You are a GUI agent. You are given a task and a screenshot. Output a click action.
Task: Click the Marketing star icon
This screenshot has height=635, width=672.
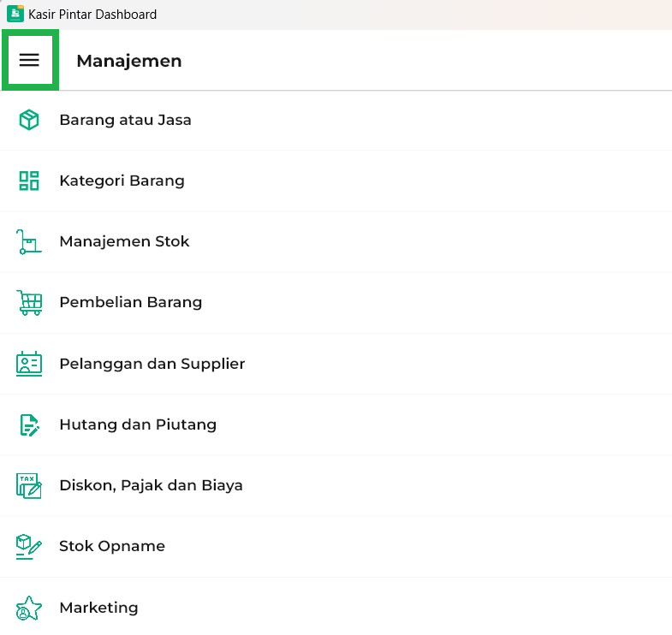(29, 608)
